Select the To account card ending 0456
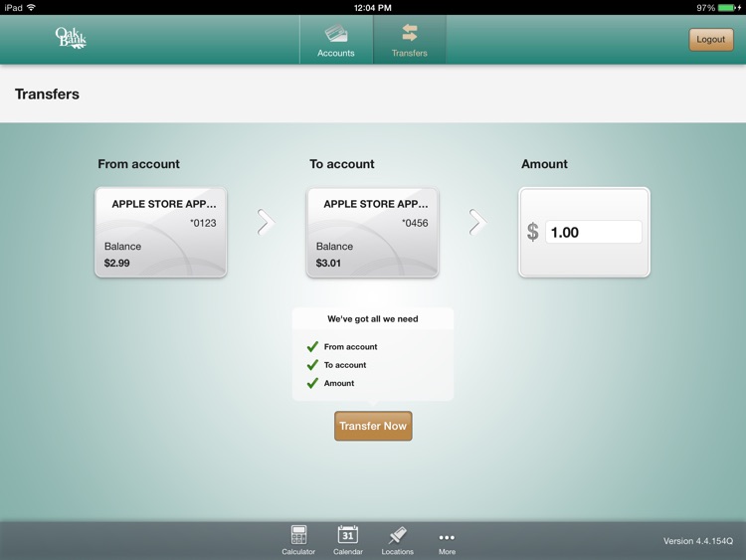The width and height of the screenshot is (746, 560). coord(373,232)
